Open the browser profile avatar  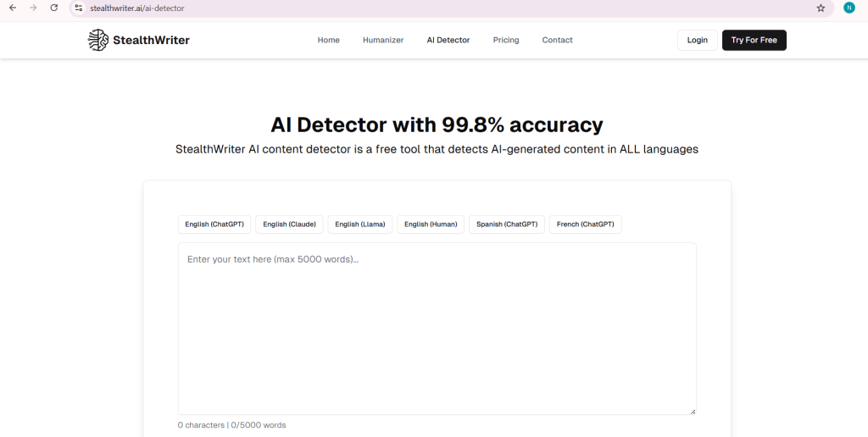pos(849,8)
